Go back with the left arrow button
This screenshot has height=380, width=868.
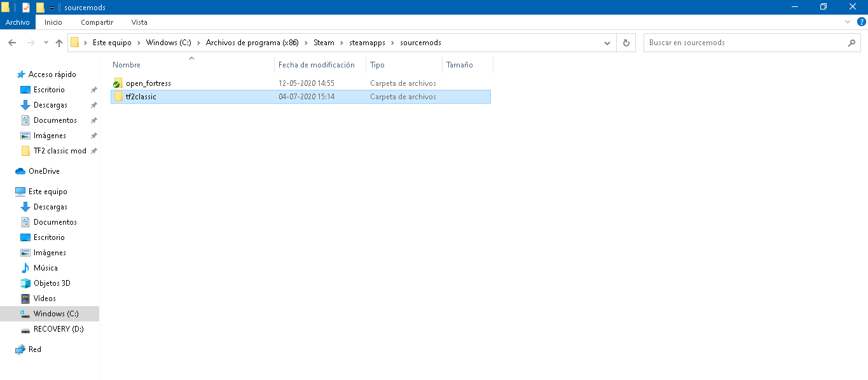(11, 43)
